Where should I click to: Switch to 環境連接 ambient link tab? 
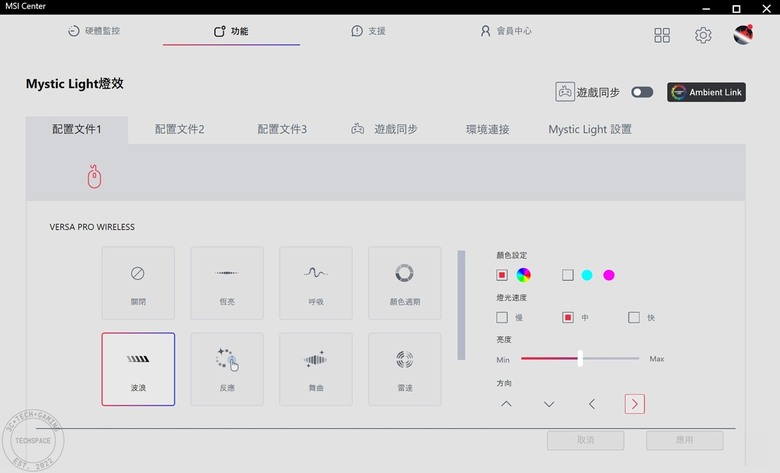tap(488, 129)
